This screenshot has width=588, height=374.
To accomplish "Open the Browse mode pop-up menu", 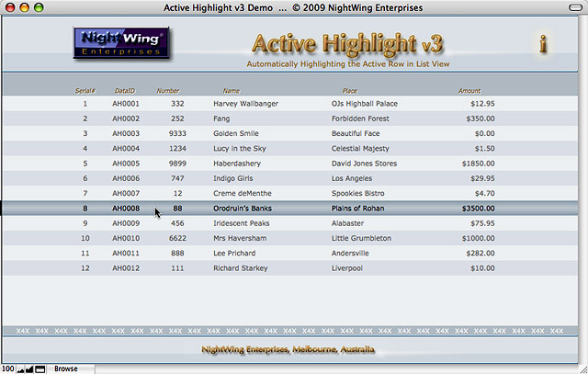I will coord(66,369).
